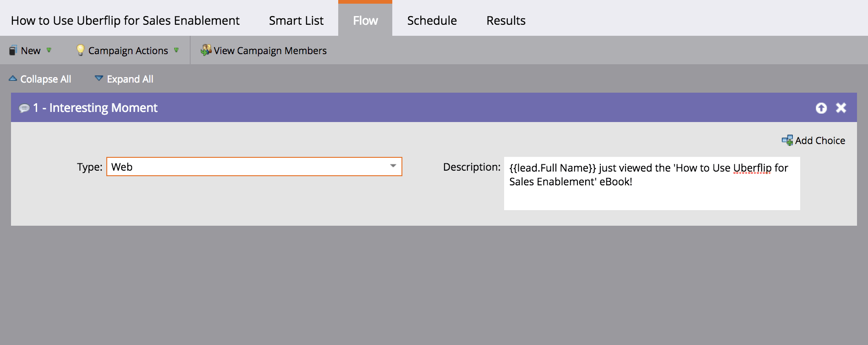Click the Expand All triangle icon

point(99,78)
